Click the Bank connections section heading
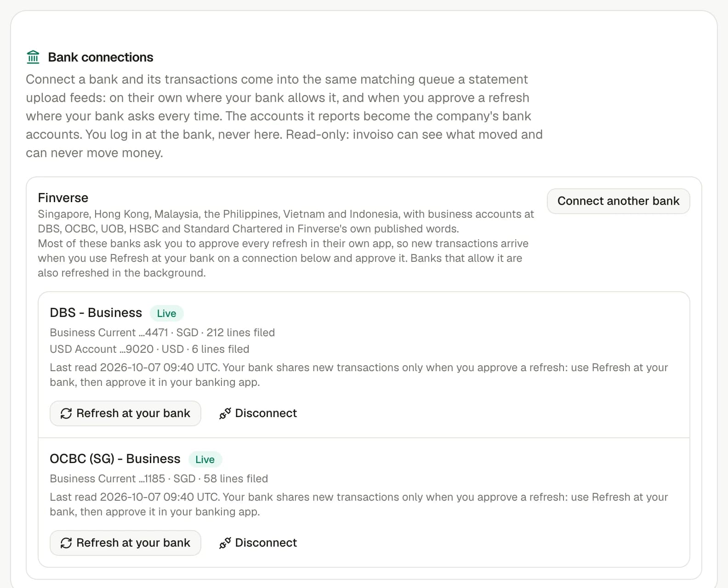The image size is (728, 588). (x=101, y=57)
